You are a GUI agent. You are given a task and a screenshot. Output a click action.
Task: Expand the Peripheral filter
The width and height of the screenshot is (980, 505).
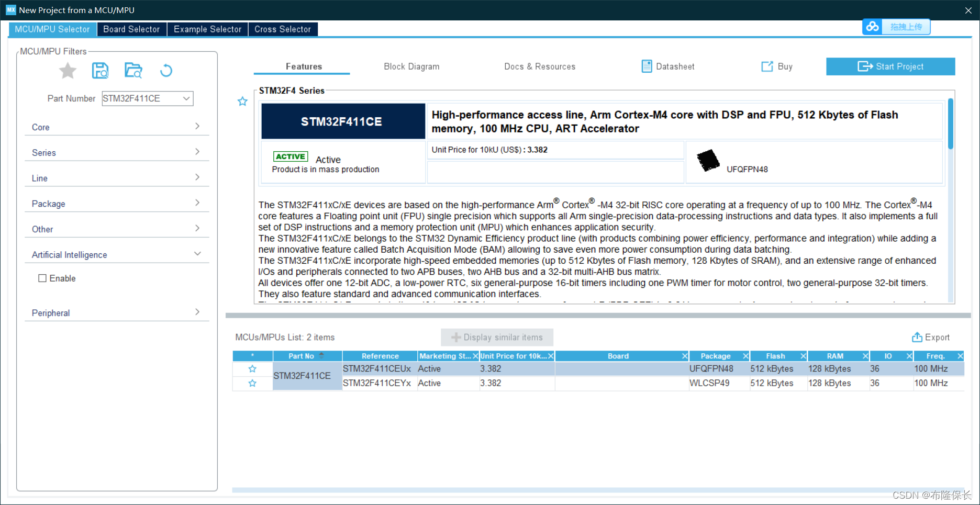[x=117, y=312]
